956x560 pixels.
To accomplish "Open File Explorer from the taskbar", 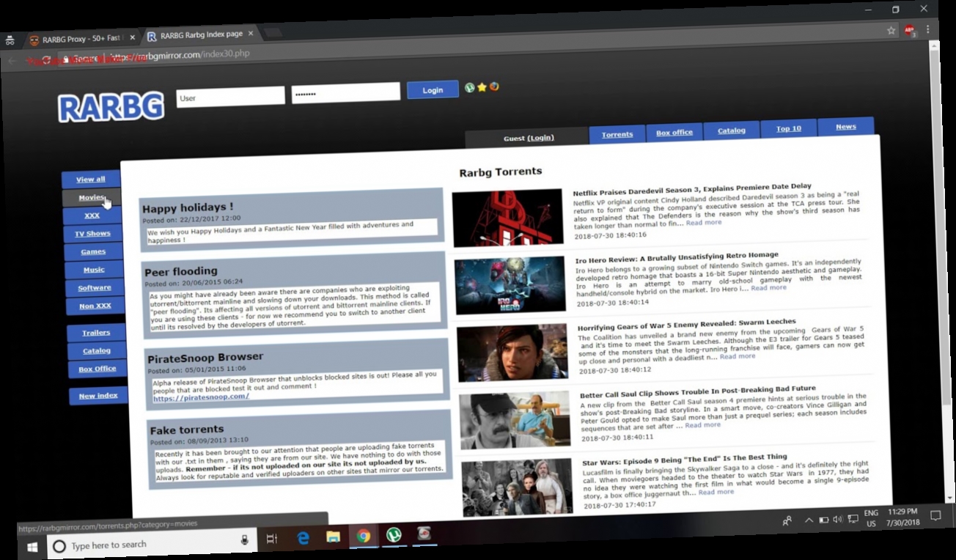I will 333,537.
